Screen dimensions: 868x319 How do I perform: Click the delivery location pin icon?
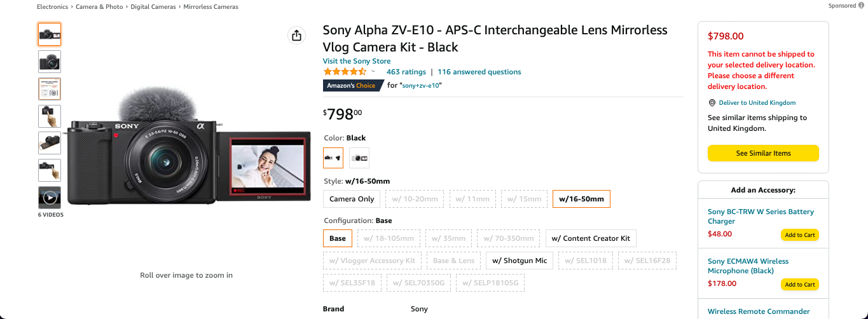coord(712,103)
